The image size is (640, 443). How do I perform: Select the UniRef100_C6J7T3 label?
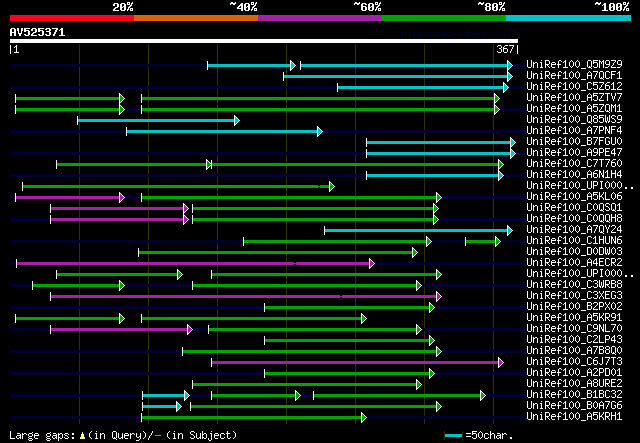[x=574, y=362]
